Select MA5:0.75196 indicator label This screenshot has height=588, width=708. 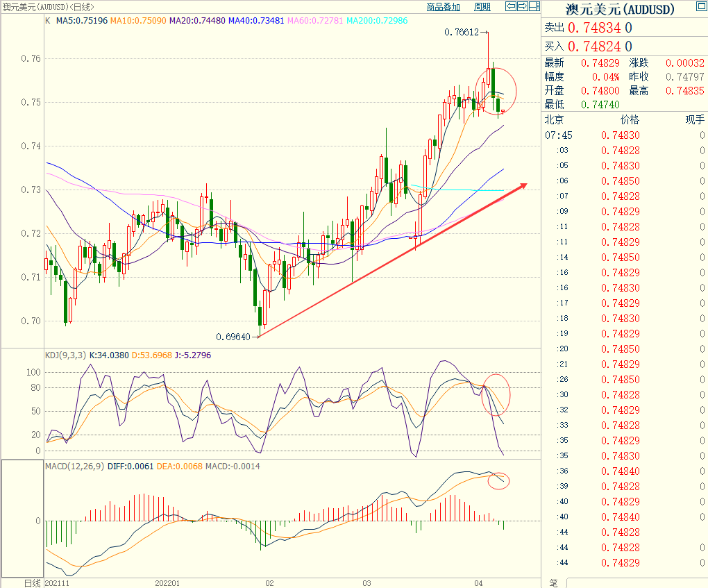click(x=82, y=21)
